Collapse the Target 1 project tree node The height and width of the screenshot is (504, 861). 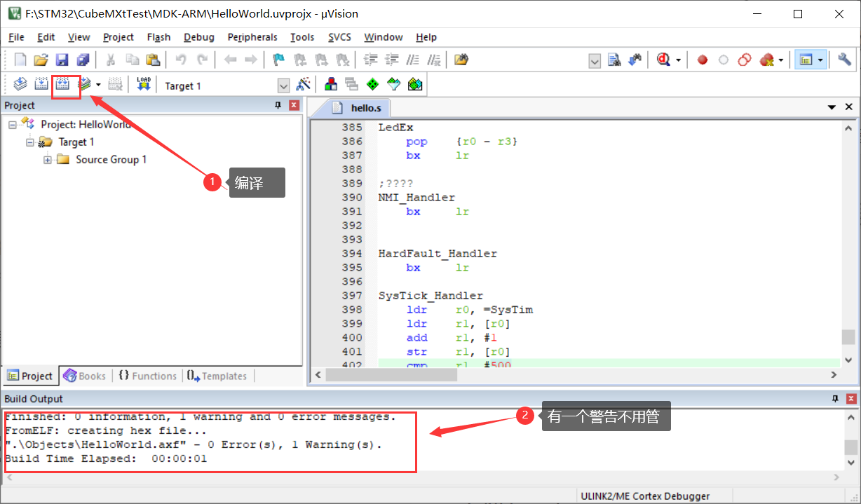pyautogui.click(x=29, y=142)
